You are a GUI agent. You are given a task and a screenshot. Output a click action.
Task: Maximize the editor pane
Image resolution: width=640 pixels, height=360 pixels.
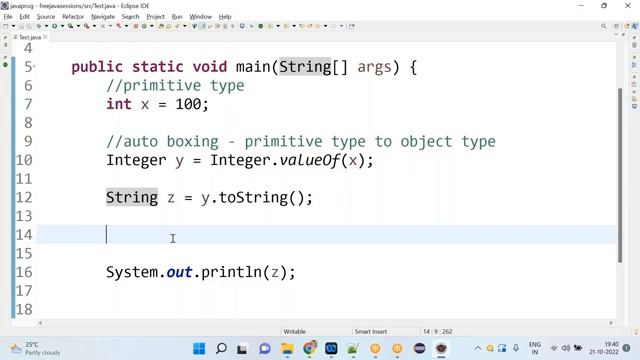coord(623,35)
